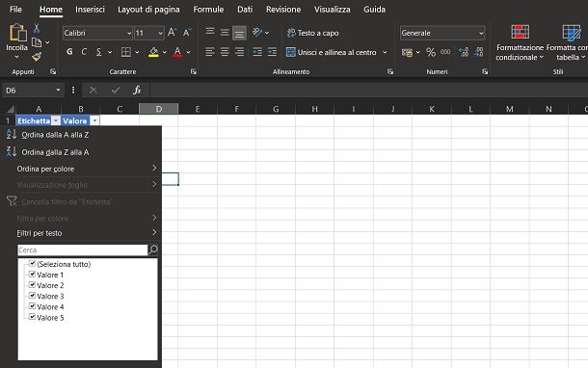588x368 pixels.
Task: Open the Valore column filter dropdown
Action: click(x=94, y=120)
